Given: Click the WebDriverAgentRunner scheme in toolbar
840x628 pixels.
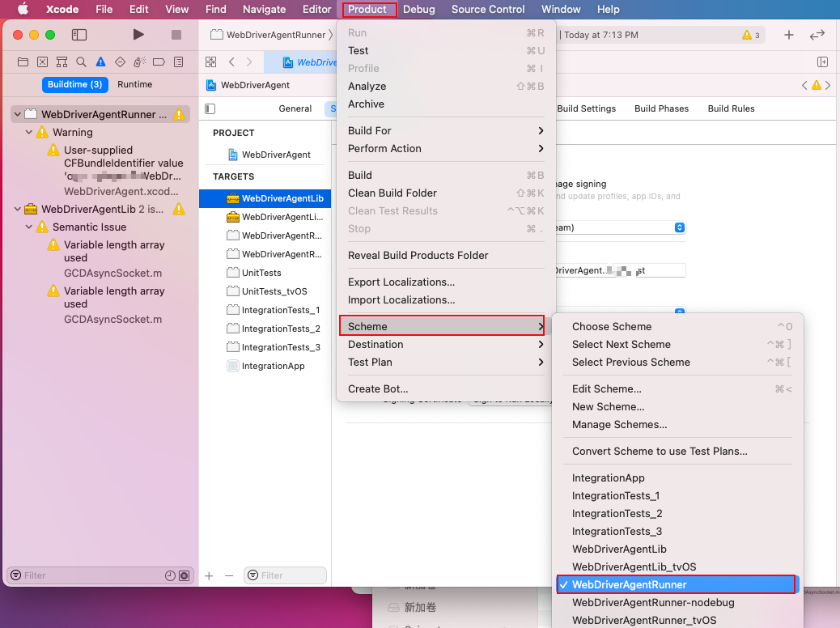Looking at the screenshot, I should [270, 35].
